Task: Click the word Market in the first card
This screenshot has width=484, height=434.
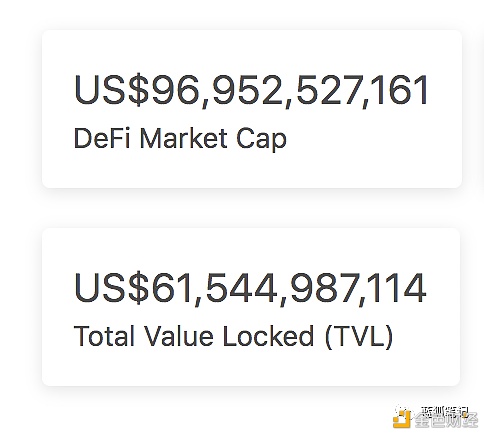Action: tap(184, 138)
